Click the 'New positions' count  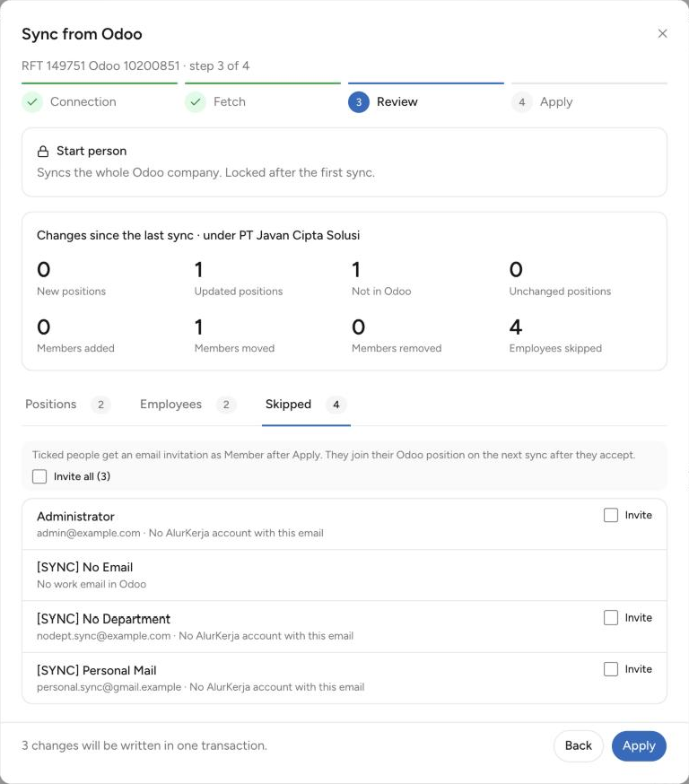pyautogui.click(x=43, y=269)
